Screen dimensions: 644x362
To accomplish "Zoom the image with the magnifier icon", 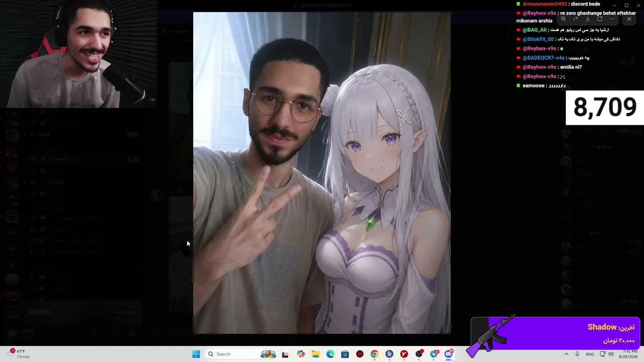I will (563, 19).
